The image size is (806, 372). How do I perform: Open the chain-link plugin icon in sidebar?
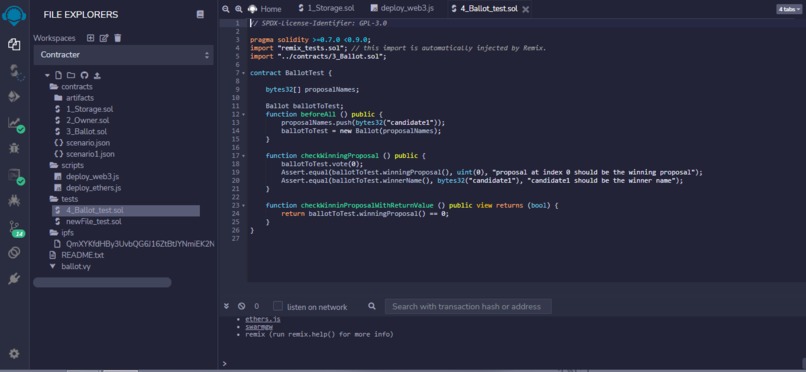[14, 252]
